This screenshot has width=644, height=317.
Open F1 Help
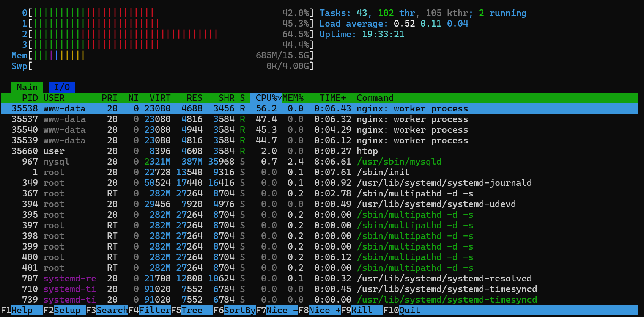(22, 310)
